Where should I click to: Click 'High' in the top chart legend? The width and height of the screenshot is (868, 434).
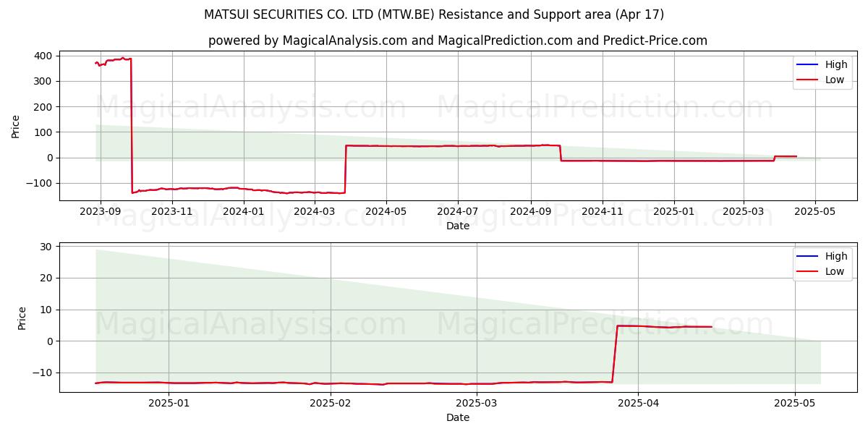pyautogui.click(x=836, y=64)
